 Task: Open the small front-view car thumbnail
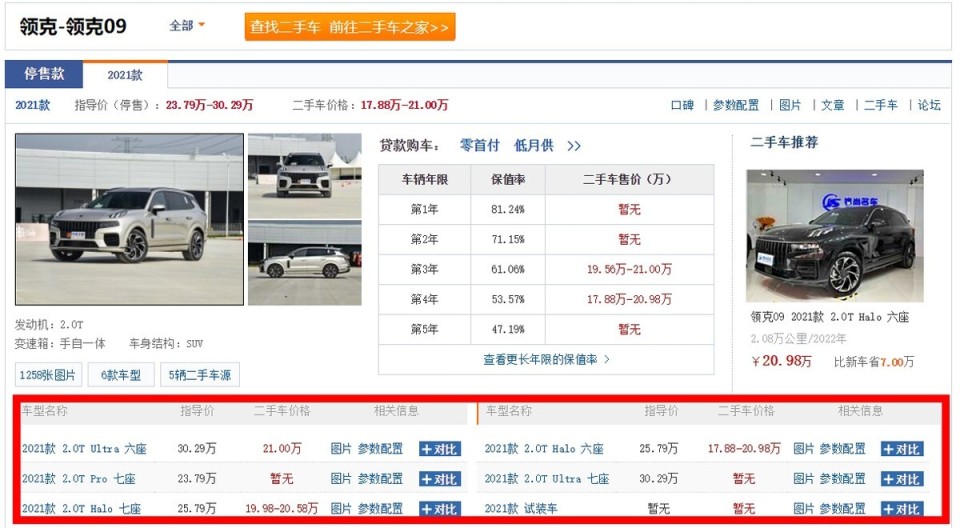[x=304, y=176]
